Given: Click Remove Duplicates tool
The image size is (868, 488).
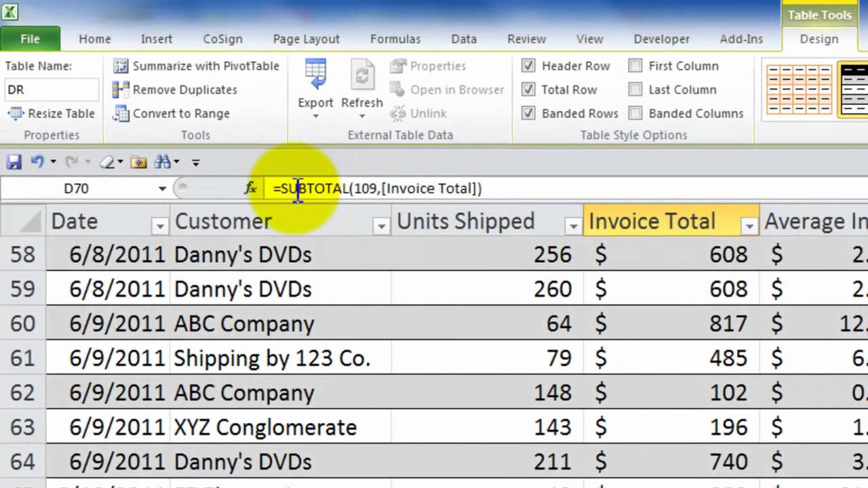Looking at the screenshot, I should 176,89.
